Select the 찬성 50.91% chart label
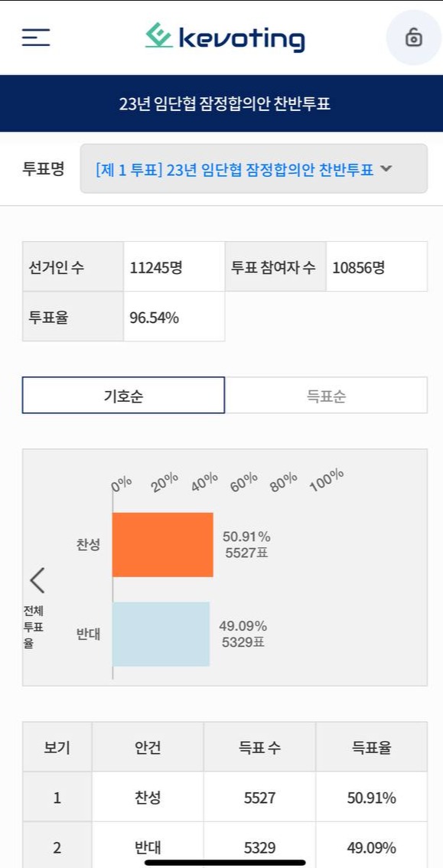Image resolution: width=443 pixels, height=868 pixels. 246,544
